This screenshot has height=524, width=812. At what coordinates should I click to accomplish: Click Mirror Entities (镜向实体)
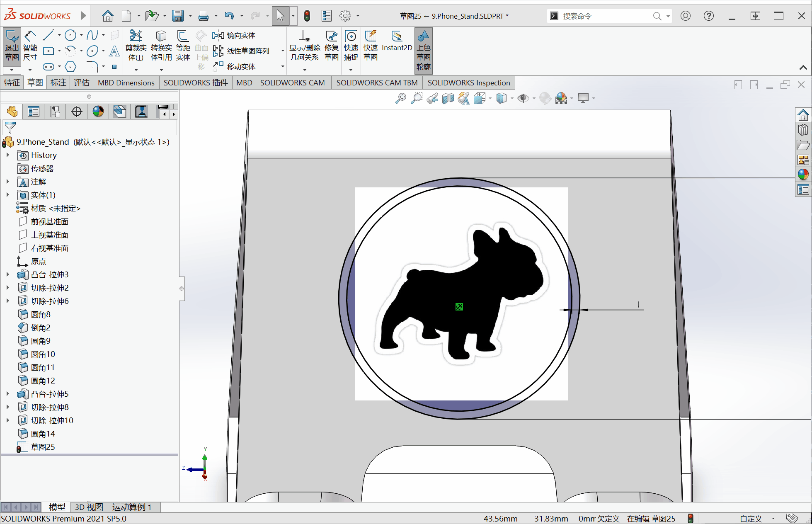[x=234, y=35]
